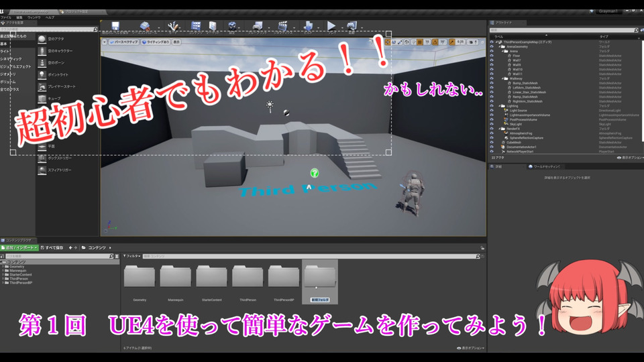Open the Filters dropdown in content browser

click(131, 256)
